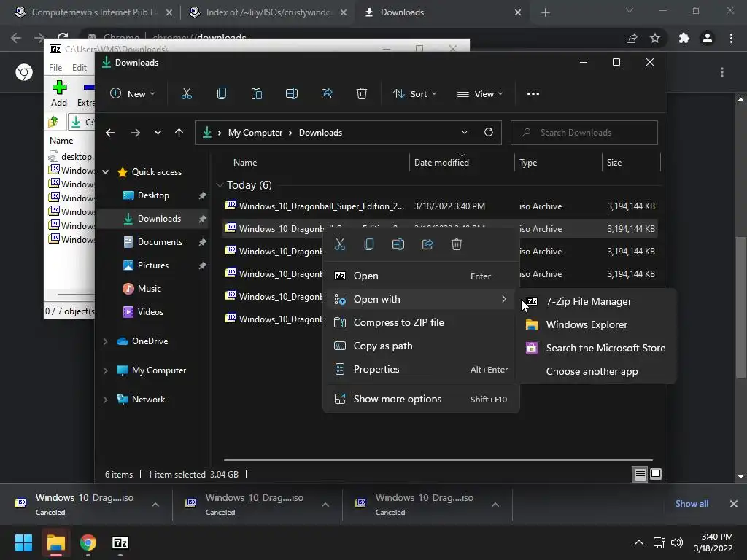Go up one folder level in Explorer
The image size is (747, 560).
[179, 133]
